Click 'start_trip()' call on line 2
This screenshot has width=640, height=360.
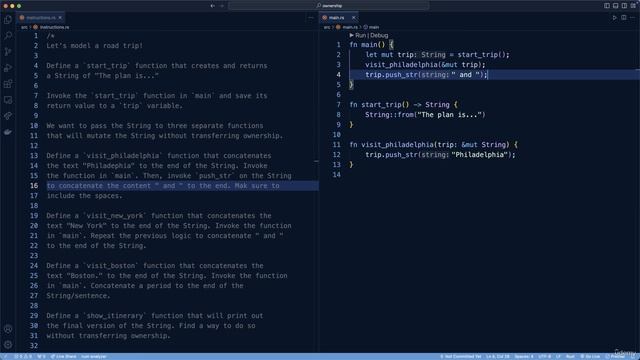[481, 55]
